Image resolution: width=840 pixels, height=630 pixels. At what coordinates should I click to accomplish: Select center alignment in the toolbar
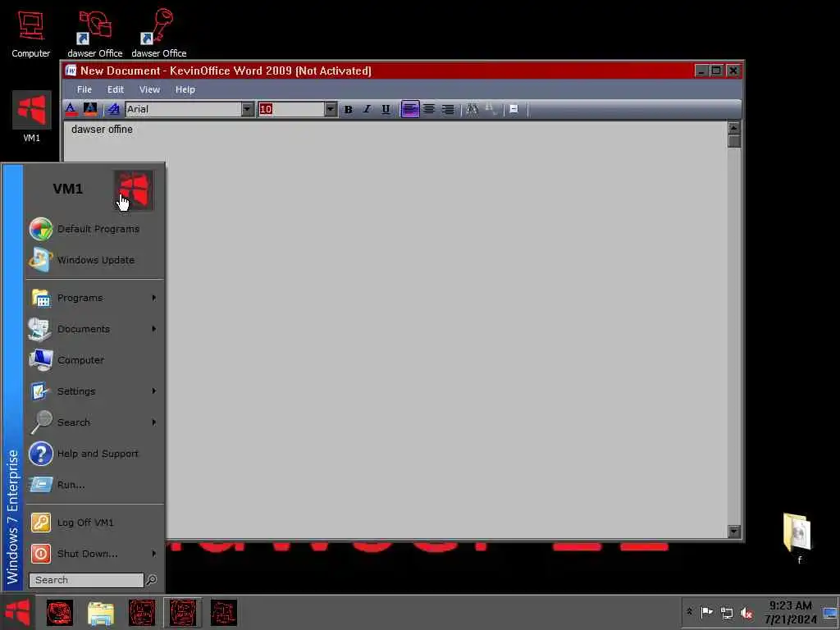click(x=429, y=109)
